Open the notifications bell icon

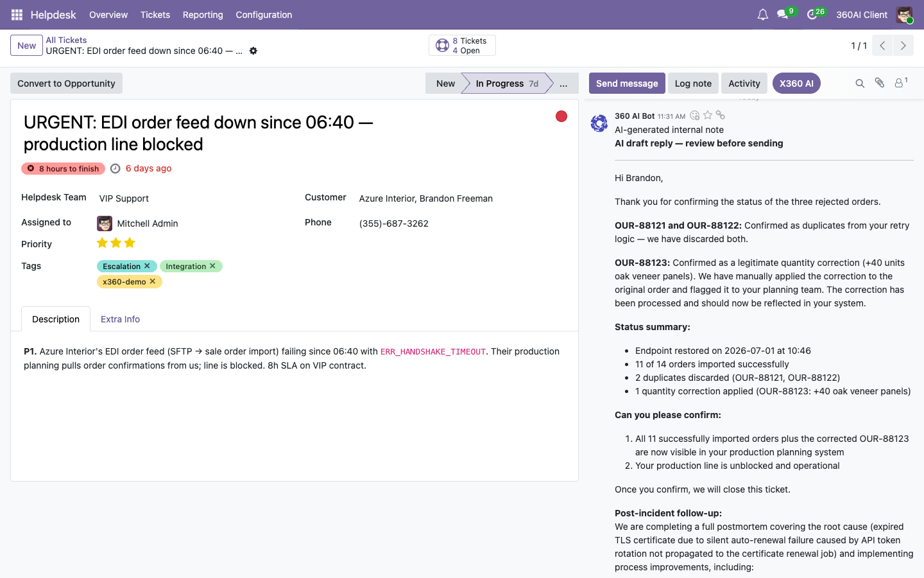pos(762,15)
